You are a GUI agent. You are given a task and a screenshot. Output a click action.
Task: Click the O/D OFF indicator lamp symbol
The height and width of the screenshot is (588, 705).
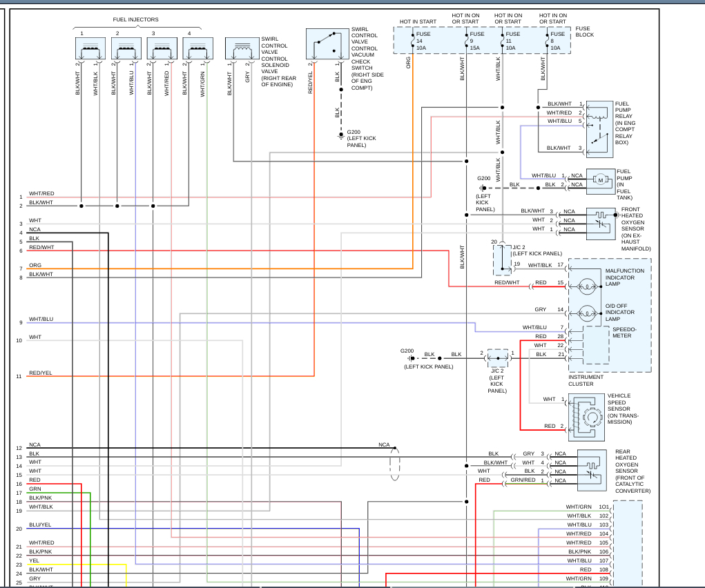point(586,313)
